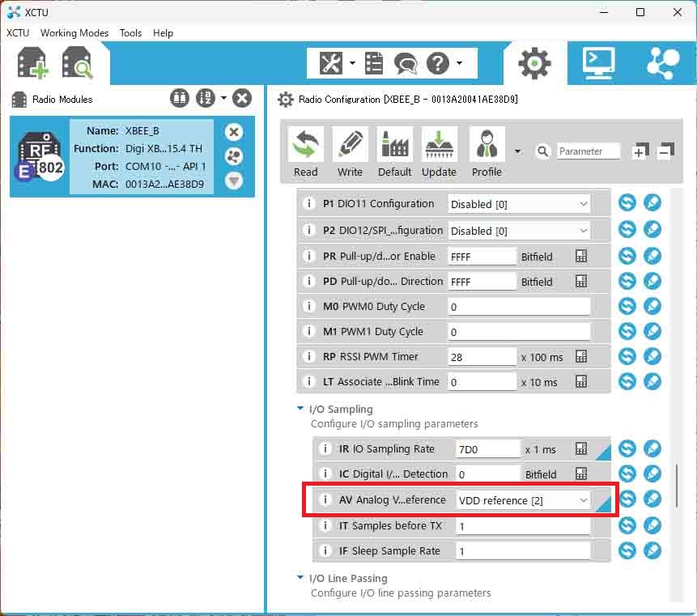Open the feedback chat bubble icon

tap(406, 64)
